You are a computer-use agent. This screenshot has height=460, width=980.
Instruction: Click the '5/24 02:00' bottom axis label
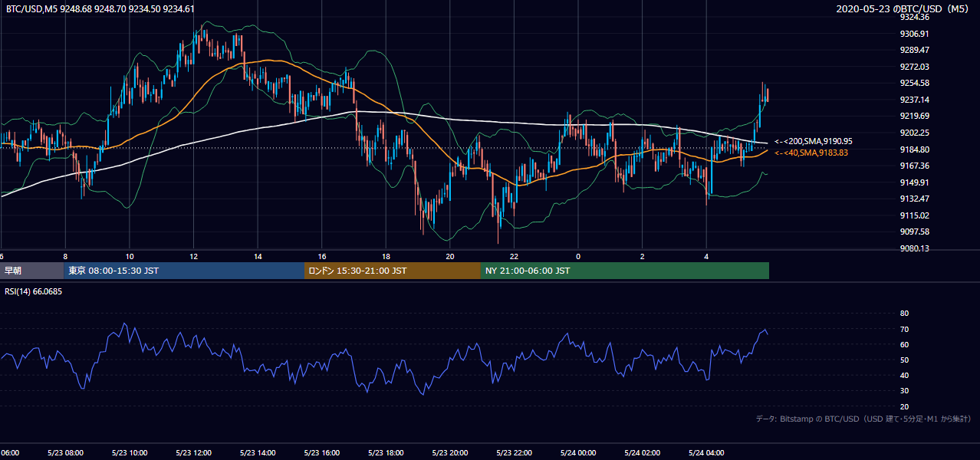[642, 452]
